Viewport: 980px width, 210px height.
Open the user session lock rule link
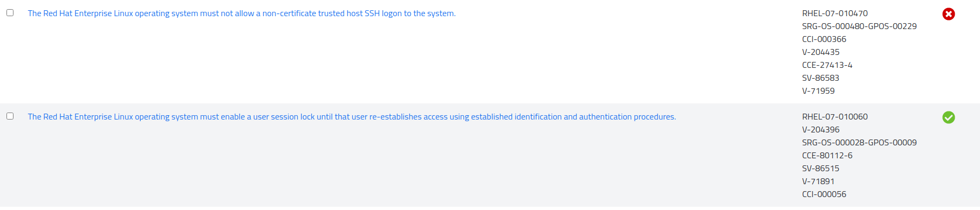click(x=352, y=117)
